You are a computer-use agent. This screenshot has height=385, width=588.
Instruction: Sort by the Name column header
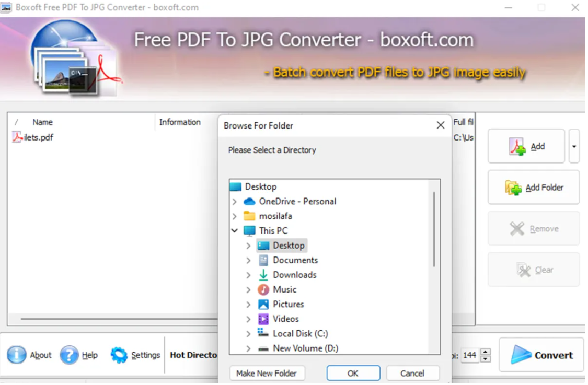(42, 123)
